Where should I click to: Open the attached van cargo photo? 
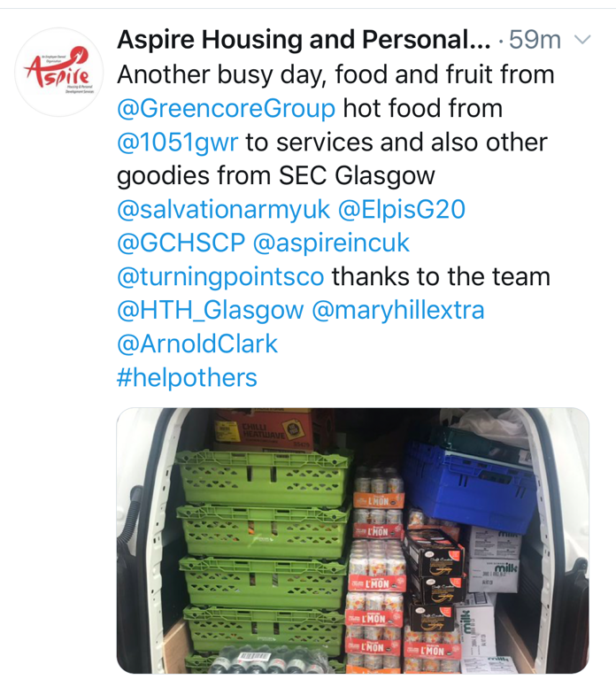coord(352,541)
